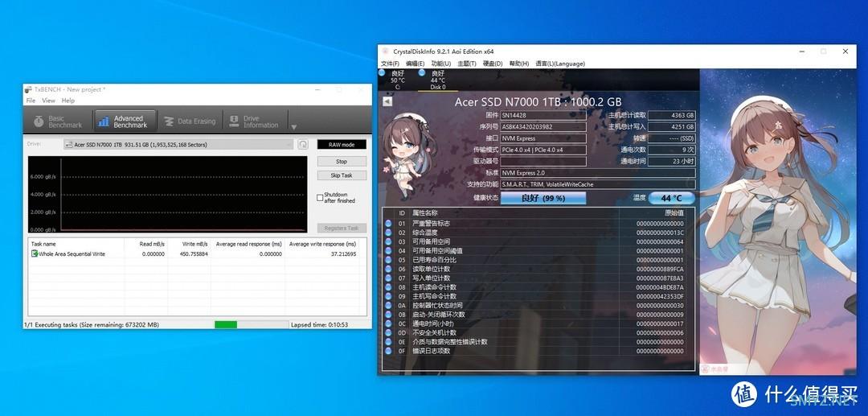Click the green task progress bar
The image size is (868, 416).
pos(225,324)
